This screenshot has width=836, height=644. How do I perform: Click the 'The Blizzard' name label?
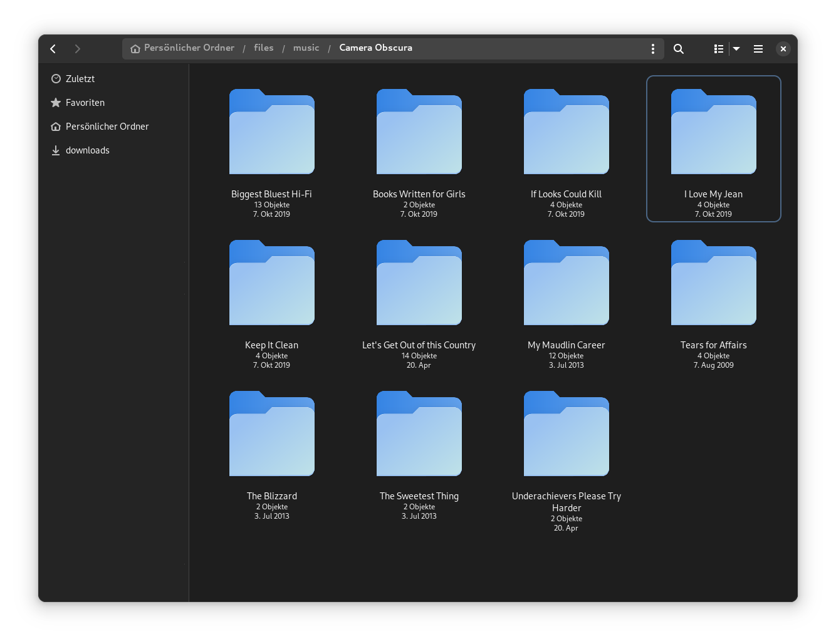[272, 496]
